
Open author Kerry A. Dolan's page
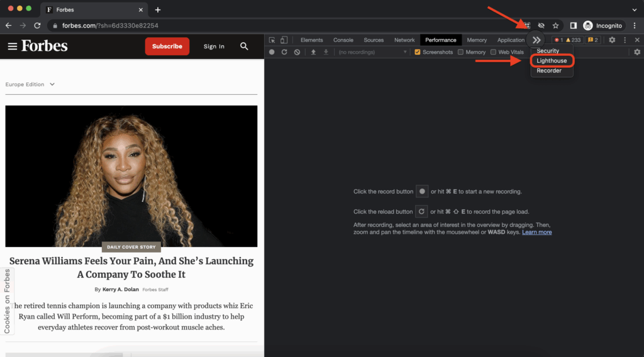click(120, 289)
